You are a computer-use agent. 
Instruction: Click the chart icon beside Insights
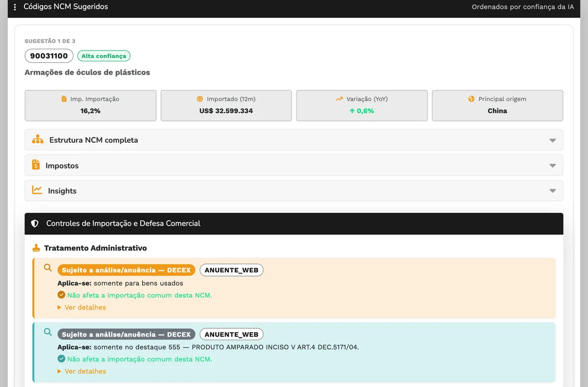[x=37, y=190]
